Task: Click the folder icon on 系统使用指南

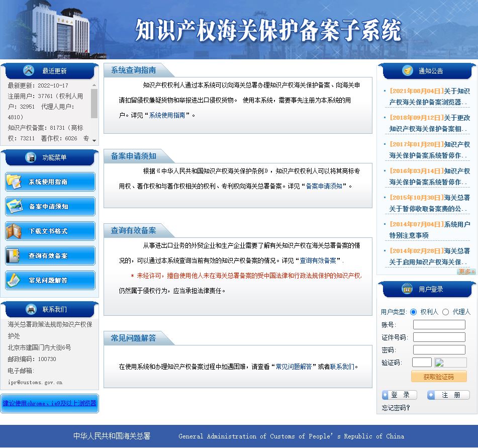Action: click(14, 182)
